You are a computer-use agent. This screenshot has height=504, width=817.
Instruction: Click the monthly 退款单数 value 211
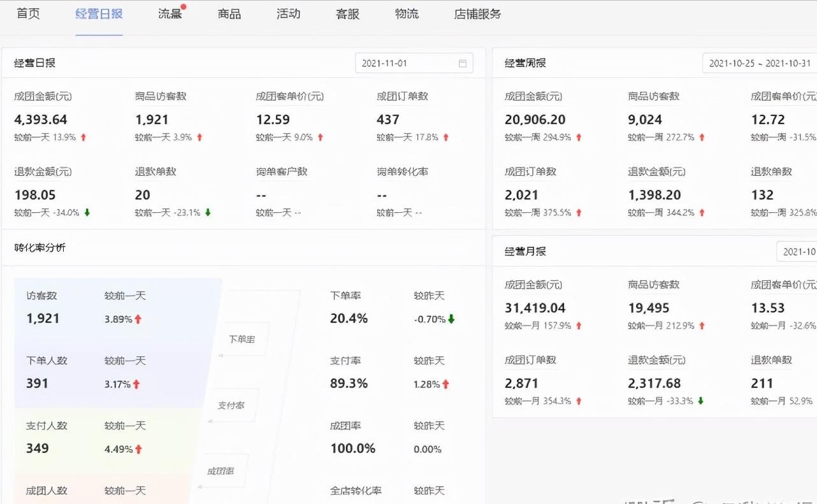[762, 383]
